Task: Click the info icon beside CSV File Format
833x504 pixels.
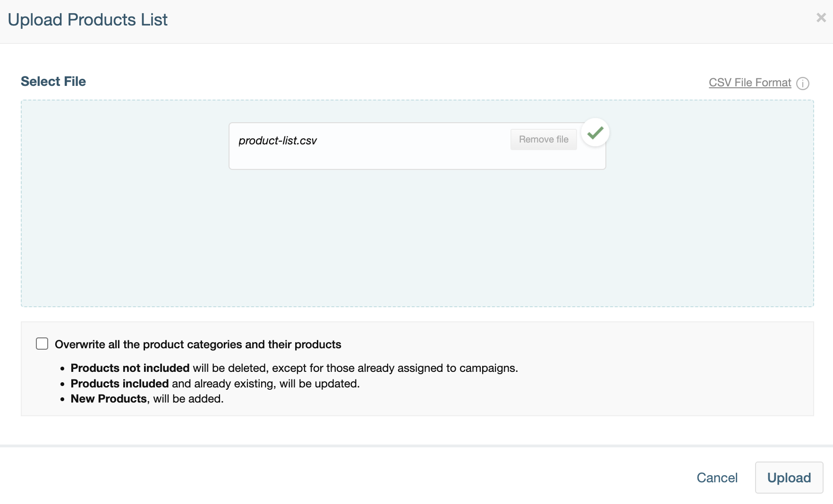Action: [803, 83]
